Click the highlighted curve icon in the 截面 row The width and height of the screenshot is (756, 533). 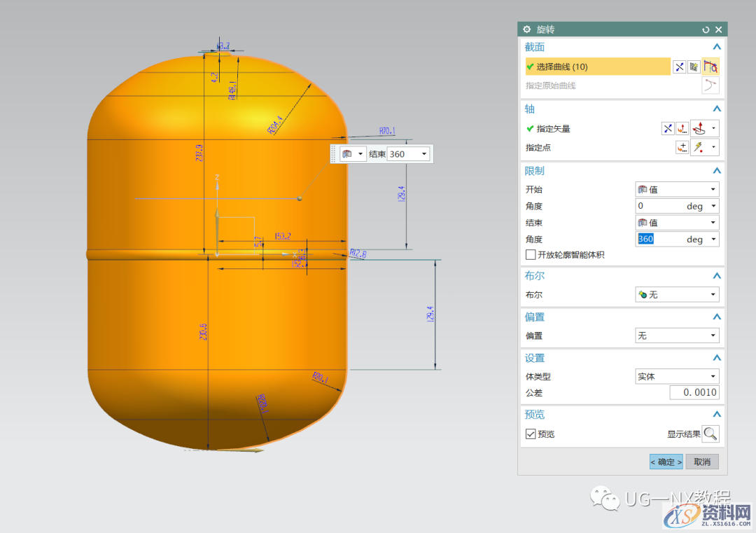tap(710, 67)
